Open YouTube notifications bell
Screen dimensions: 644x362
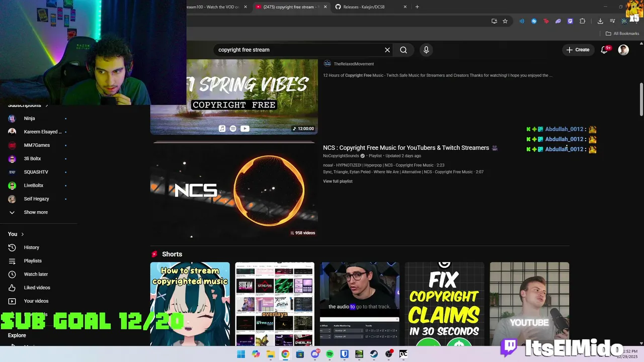604,50
